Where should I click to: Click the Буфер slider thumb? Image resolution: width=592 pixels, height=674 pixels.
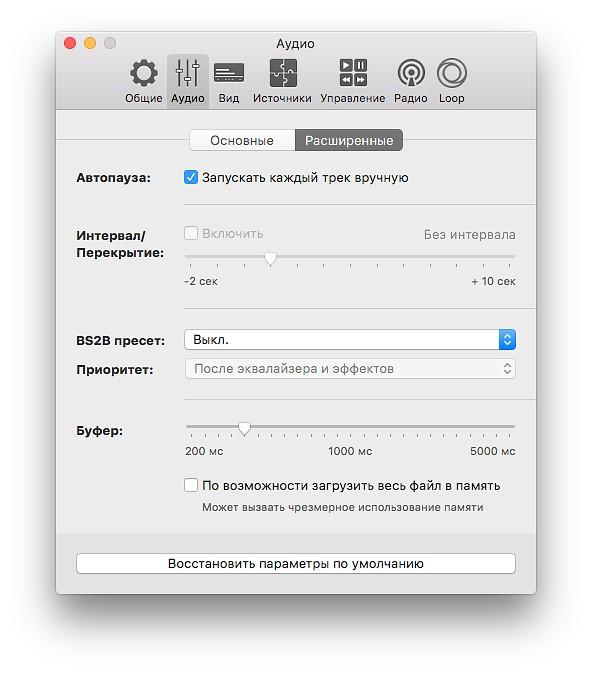click(244, 428)
